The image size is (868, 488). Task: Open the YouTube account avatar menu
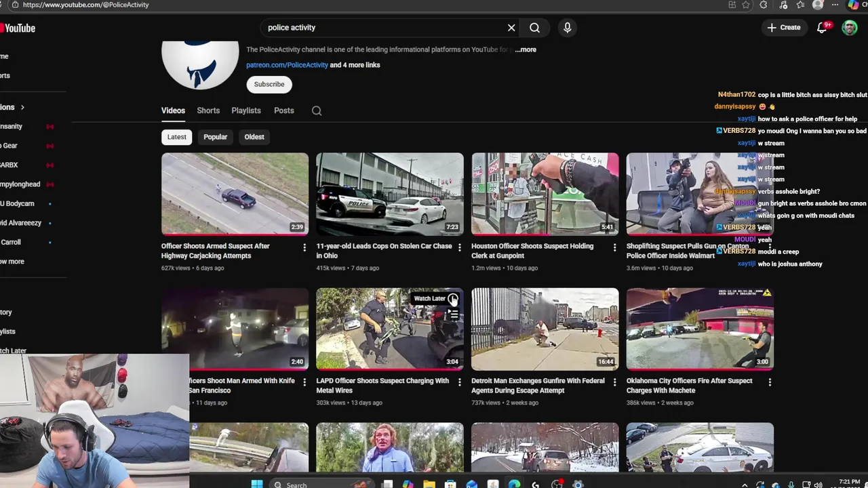coord(850,28)
